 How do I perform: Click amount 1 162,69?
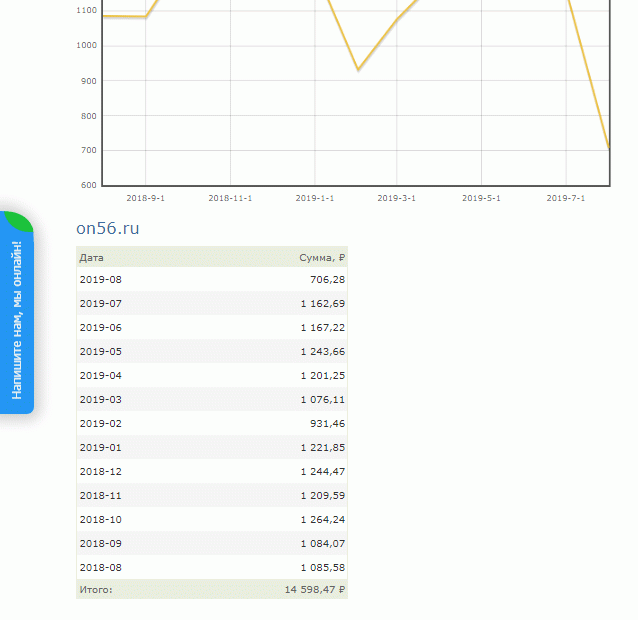pos(323,303)
